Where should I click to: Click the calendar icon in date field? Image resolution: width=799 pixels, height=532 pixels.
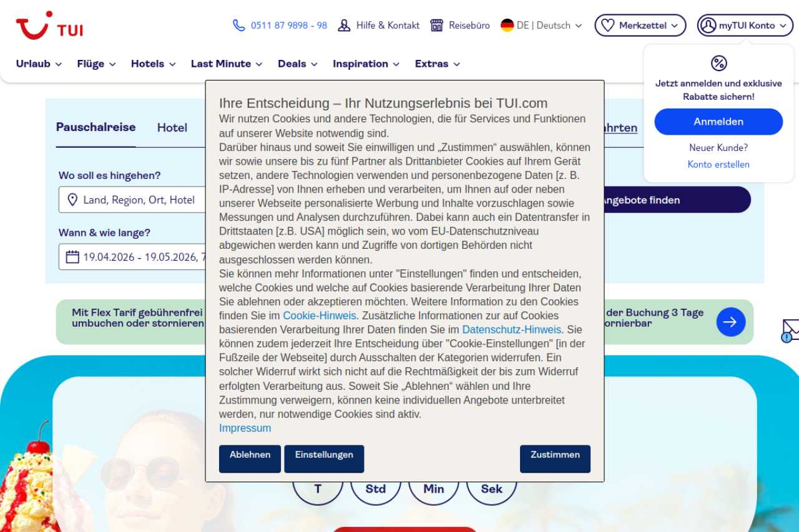click(x=72, y=257)
